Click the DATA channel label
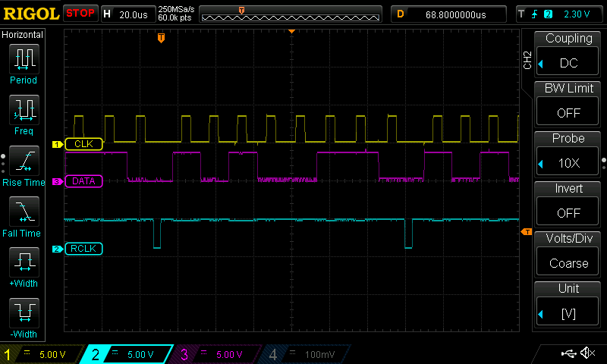 point(84,181)
